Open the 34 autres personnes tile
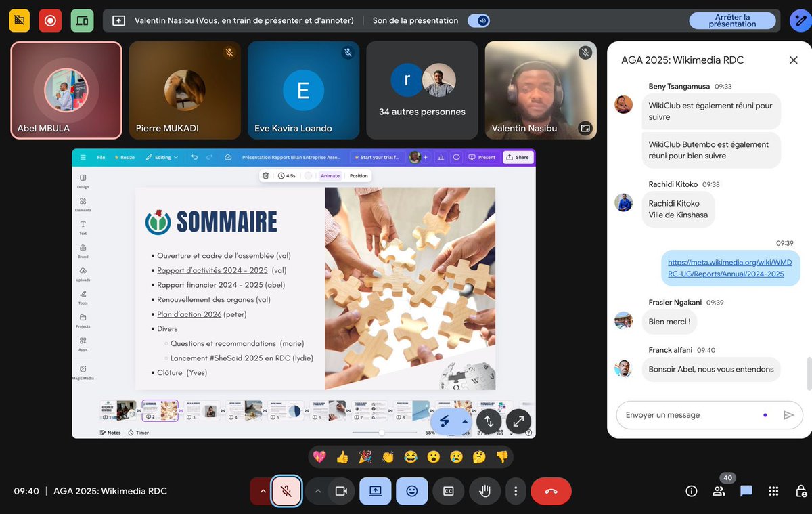Viewport: 812px width, 514px height. coord(422,90)
